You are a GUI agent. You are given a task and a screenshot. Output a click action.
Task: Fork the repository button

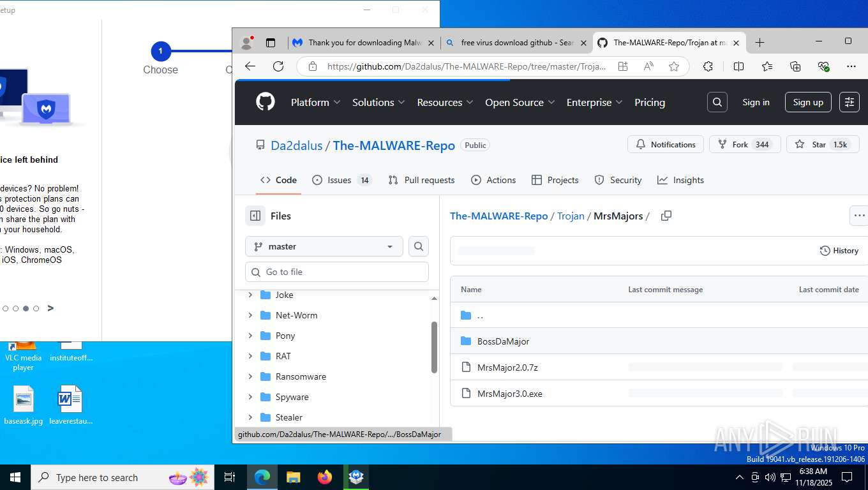(x=745, y=145)
